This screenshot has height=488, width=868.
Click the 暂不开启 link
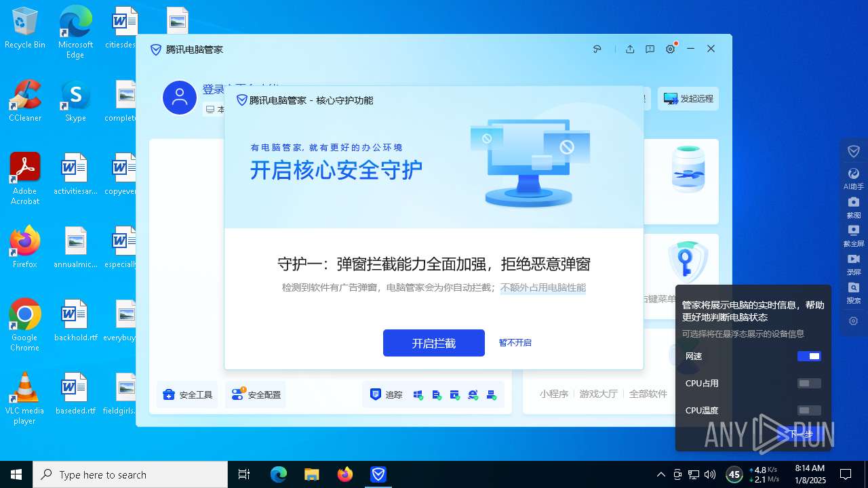515,343
